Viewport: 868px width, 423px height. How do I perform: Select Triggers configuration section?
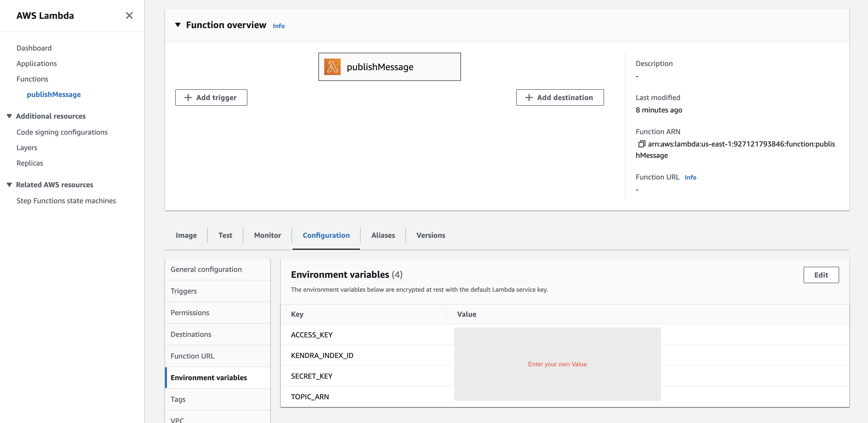click(x=184, y=291)
